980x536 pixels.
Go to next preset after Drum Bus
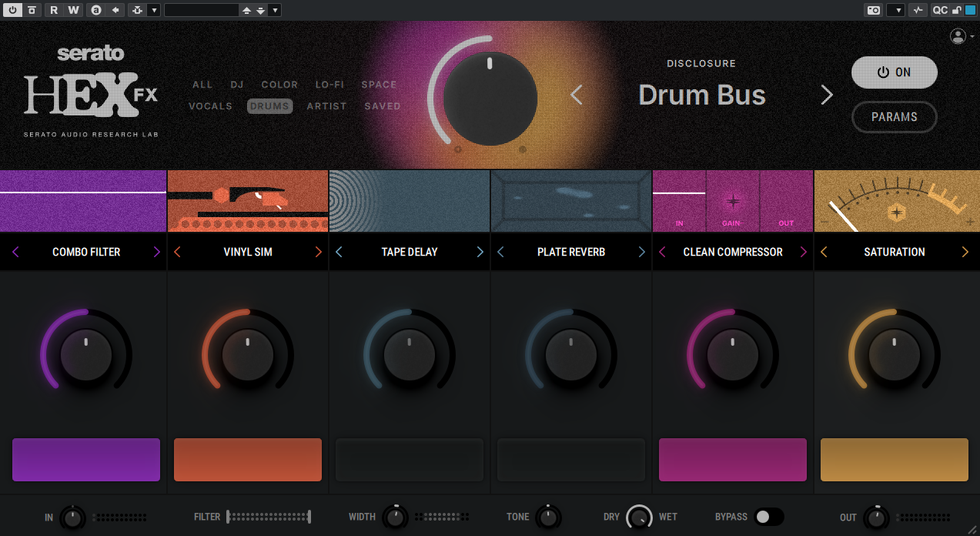pos(827,95)
